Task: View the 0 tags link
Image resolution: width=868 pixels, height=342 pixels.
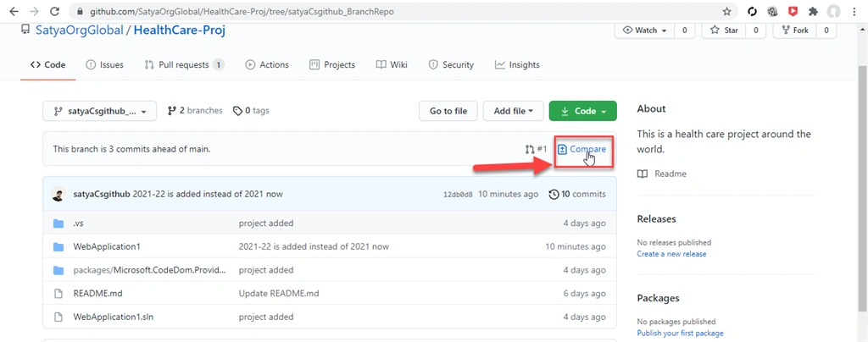Action: pyautogui.click(x=251, y=111)
